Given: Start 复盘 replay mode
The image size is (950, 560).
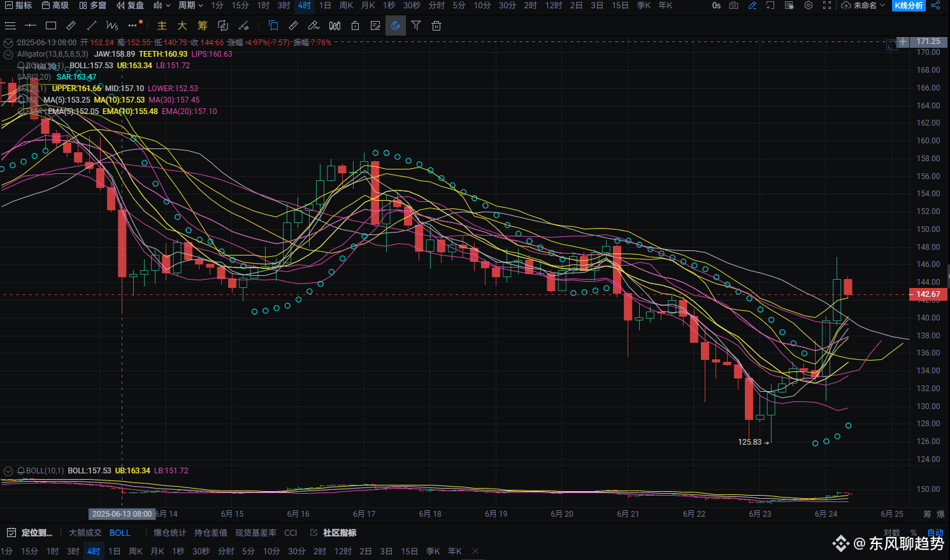Looking at the screenshot, I should tap(131, 5).
